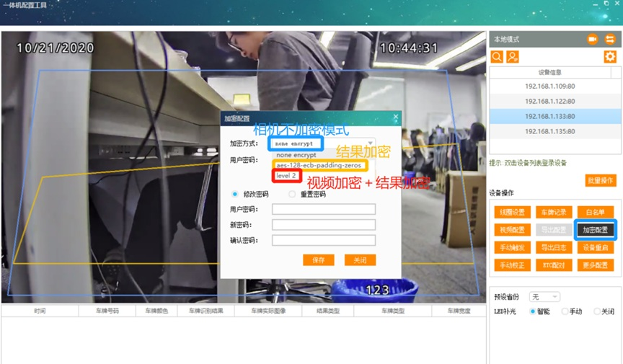Click the 关闭 button in dialog
This screenshot has width=623, height=364.
(360, 260)
